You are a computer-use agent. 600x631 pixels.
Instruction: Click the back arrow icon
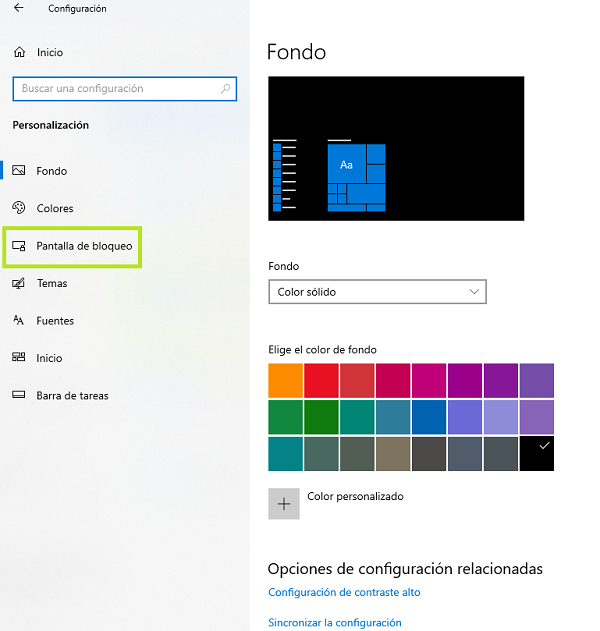click(x=18, y=9)
